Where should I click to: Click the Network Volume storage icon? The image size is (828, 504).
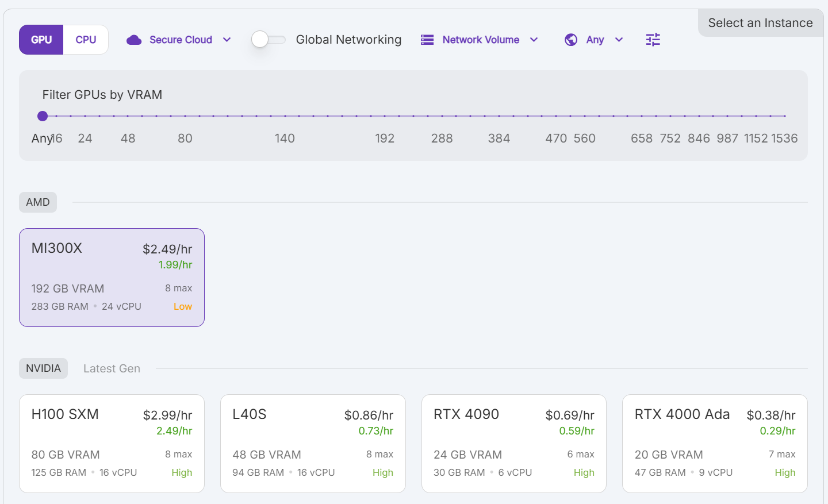[427, 40]
